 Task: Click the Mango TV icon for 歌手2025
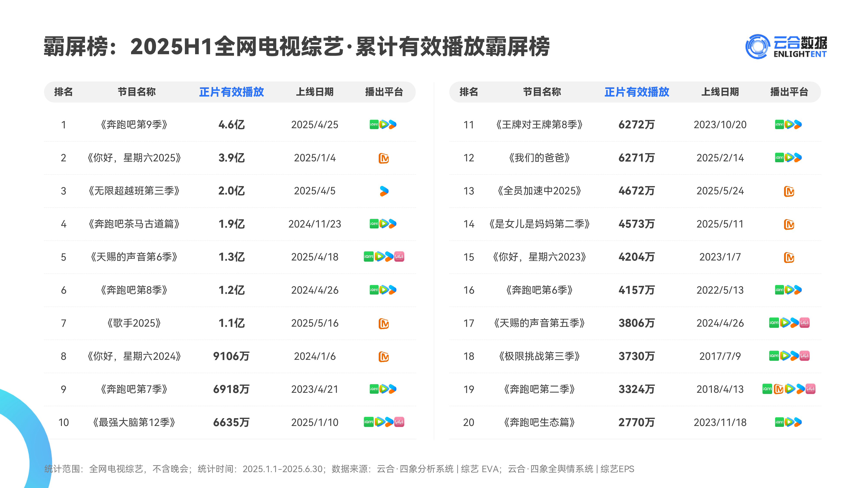[x=383, y=323]
